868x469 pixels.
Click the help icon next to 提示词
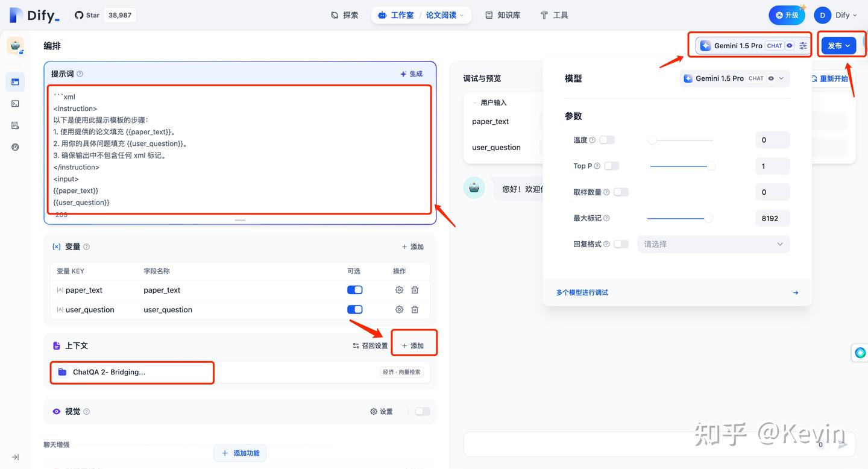[x=80, y=74]
